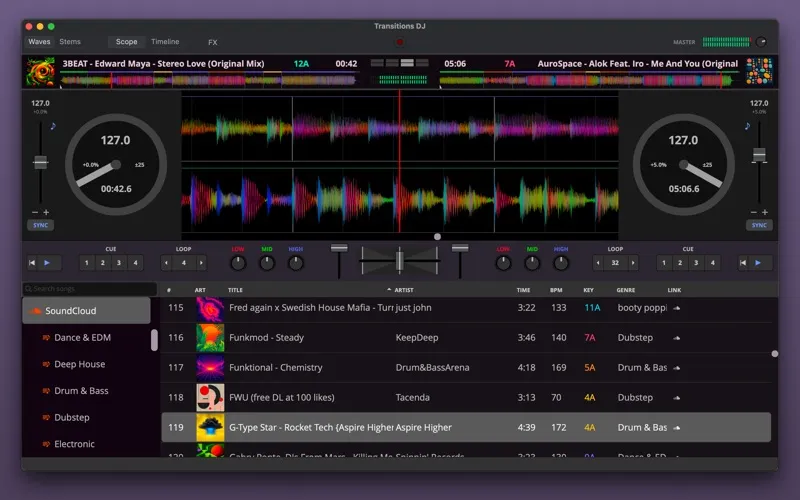Double the left deck loop length
This screenshot has width=800, height=500.
click(202, 263)
